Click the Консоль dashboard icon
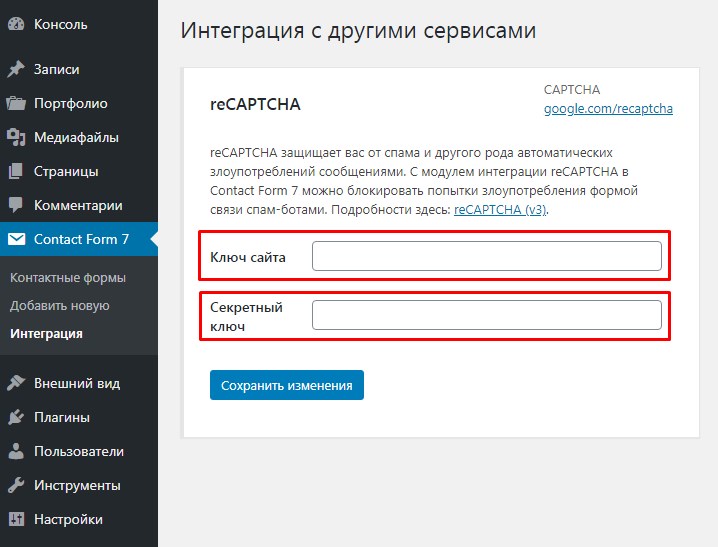This screenshot has width=718, height=547. tap(16, 23)
